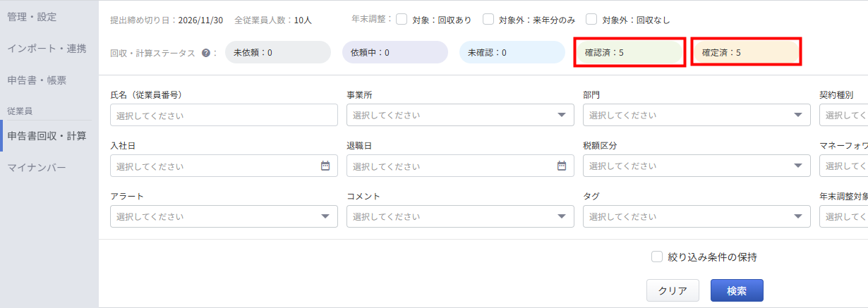Click the help icon beside 回収・計算ステータス
Image resolution: width=868 pixels, height=308 pixels.
[x=205, y=53]
